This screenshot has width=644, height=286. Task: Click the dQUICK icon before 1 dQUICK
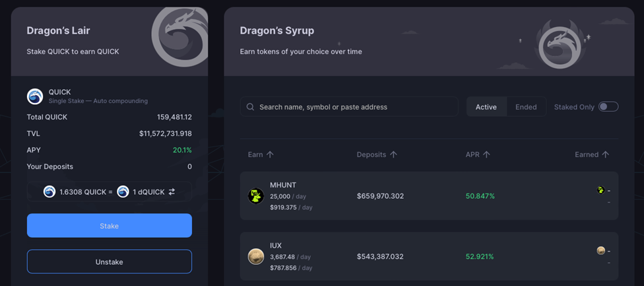(x=123, y=192)
